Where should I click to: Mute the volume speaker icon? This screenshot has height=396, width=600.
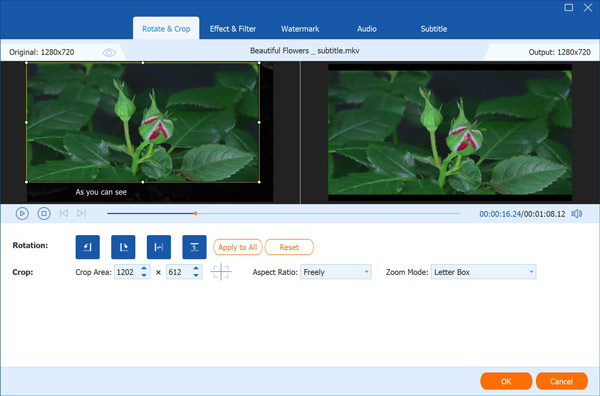click(577, 213)
